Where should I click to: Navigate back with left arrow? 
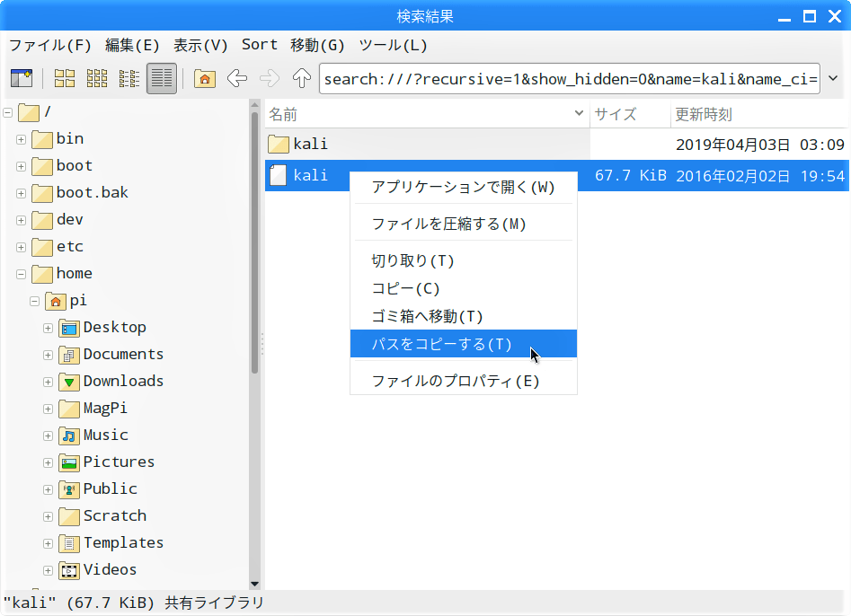click(x=237, y=79)
